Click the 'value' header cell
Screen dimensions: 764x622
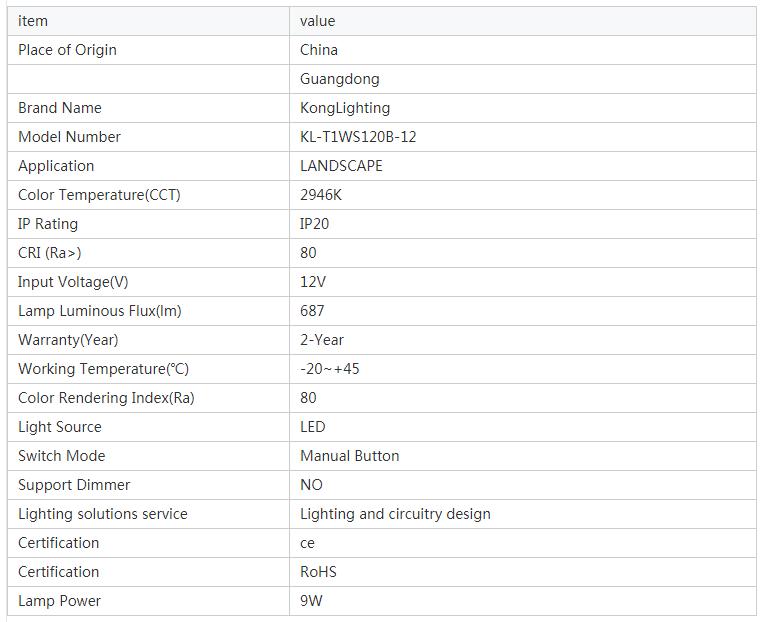tap(318, 21)
